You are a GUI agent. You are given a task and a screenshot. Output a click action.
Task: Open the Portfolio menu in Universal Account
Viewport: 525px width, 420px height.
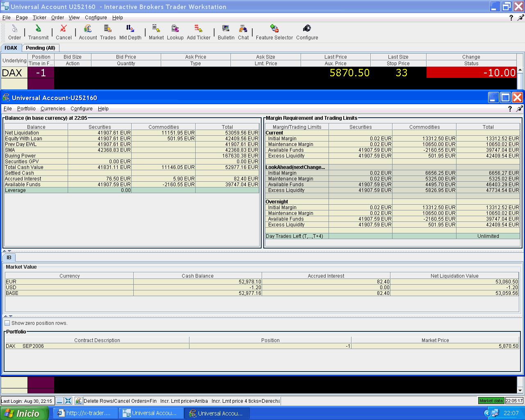26,109
